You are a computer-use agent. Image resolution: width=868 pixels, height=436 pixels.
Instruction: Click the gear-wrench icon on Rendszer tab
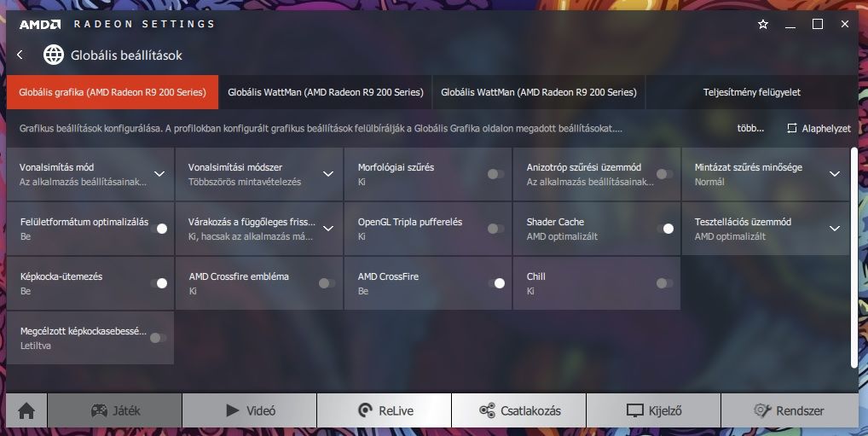(x=762, y=410)
